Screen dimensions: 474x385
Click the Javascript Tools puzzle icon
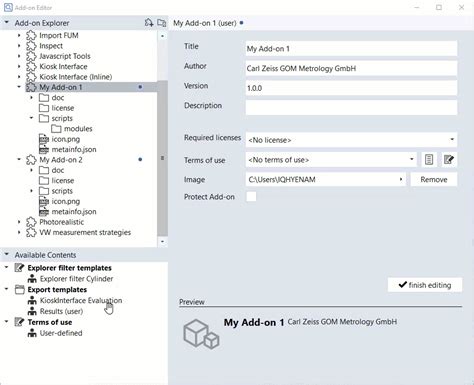pos(31,56)
